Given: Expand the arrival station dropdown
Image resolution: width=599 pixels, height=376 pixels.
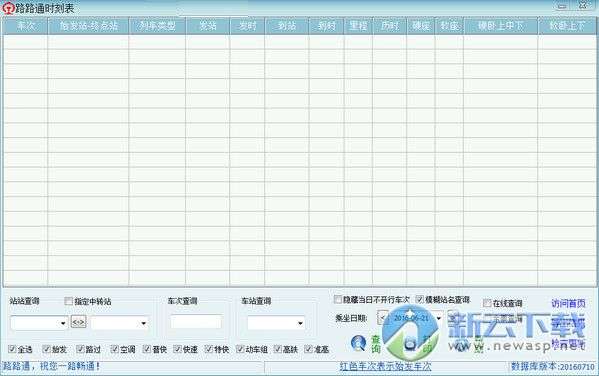Looking at the screenshot, I should tap(144, 323).
